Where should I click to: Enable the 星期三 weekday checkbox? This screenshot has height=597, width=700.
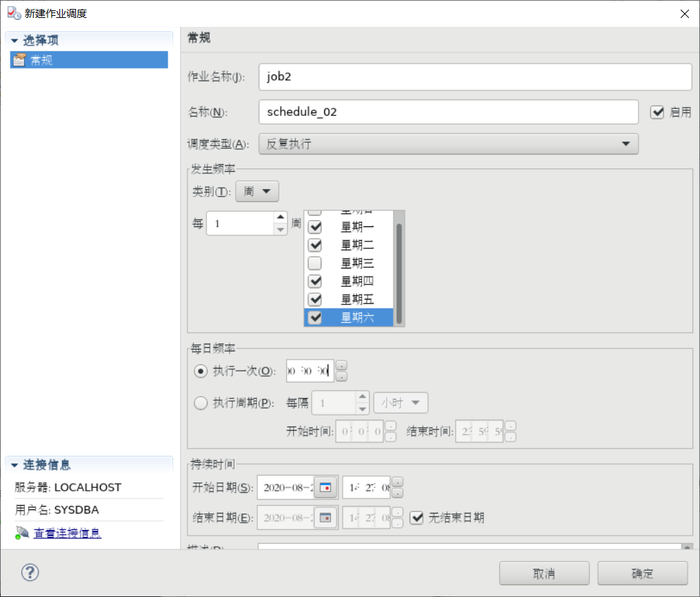(x=314, y=263)
